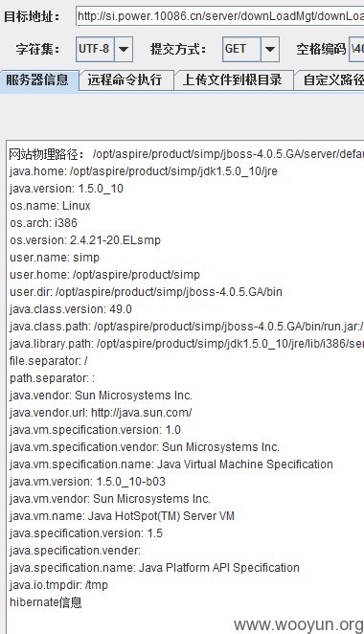Open the UTF-8 charset dropdown arrow

point(124,50)
